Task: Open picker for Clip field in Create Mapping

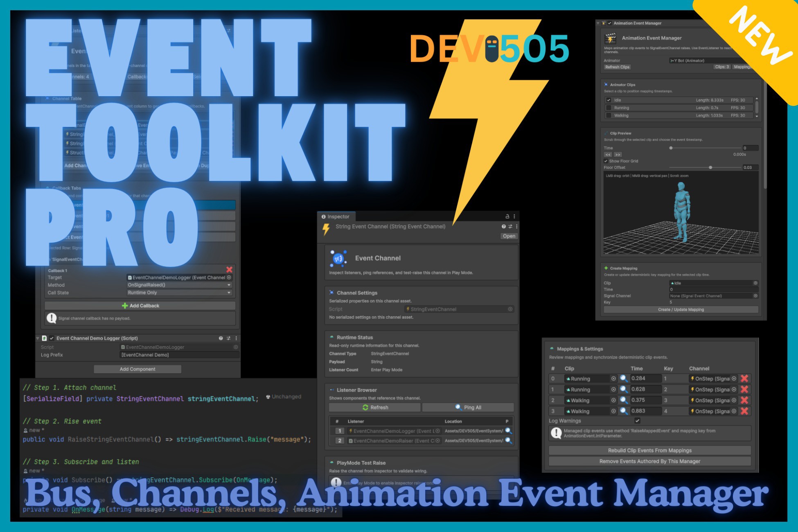Action: coord(755,283)
